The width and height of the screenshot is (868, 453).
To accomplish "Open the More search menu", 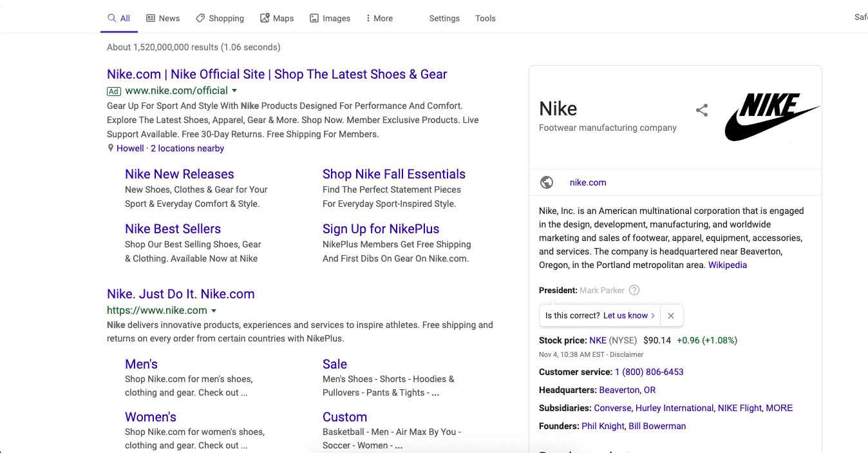I will (379, 18).
